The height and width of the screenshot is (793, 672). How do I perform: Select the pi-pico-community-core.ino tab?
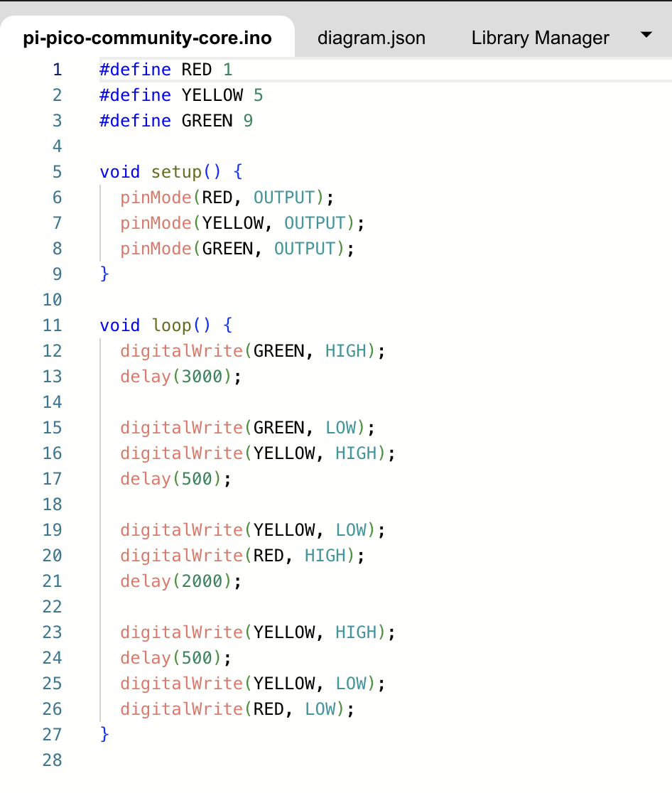147,38
